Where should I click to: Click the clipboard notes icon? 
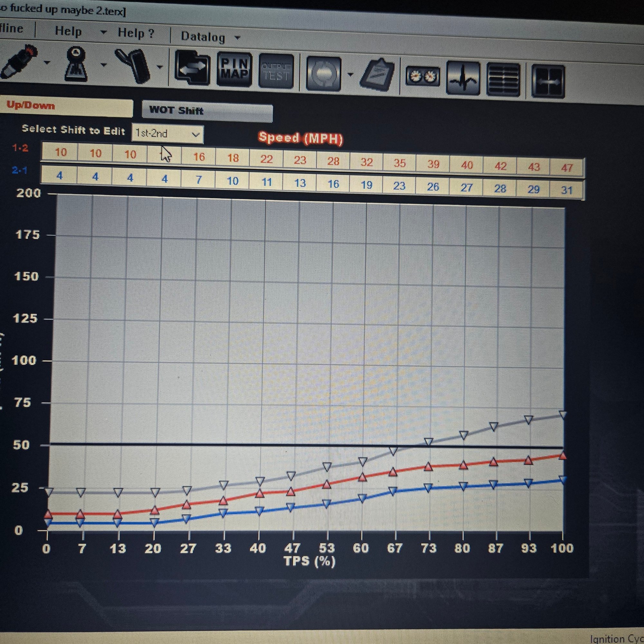[378, 75]
